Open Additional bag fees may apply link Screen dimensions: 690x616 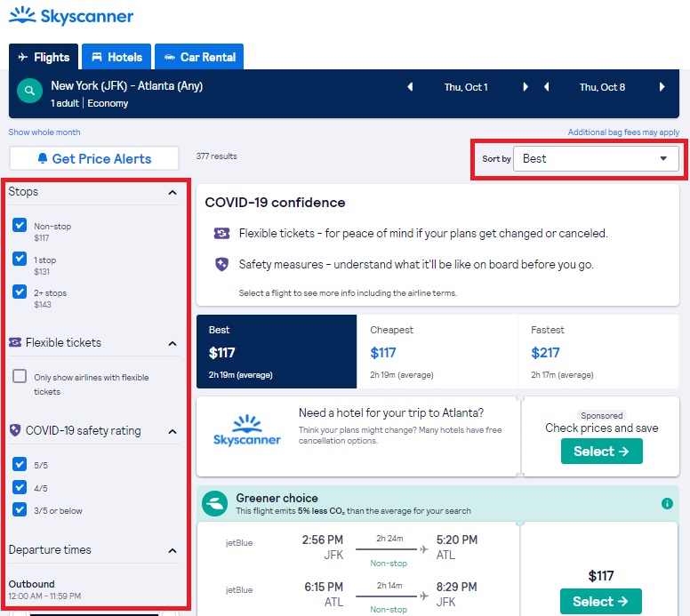[623, 132]
